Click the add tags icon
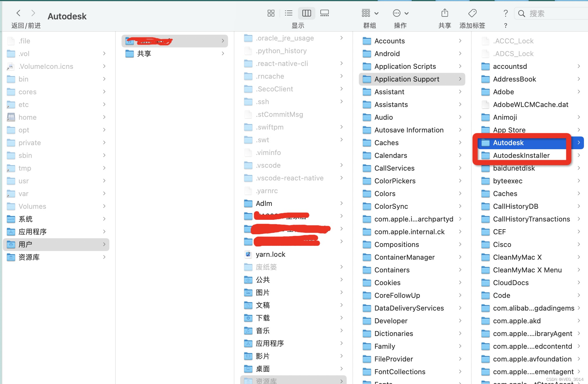The width and height of the screenshot is (588, 384). point(472,13)
